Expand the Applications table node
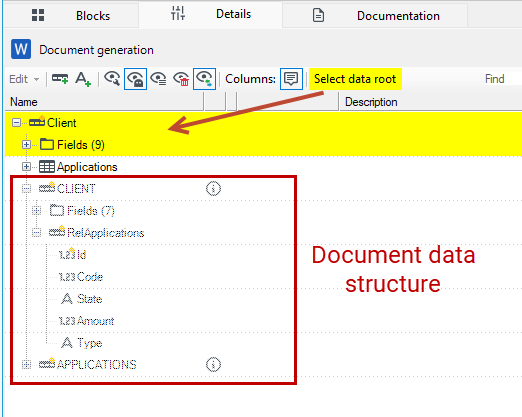 [26, 167]
